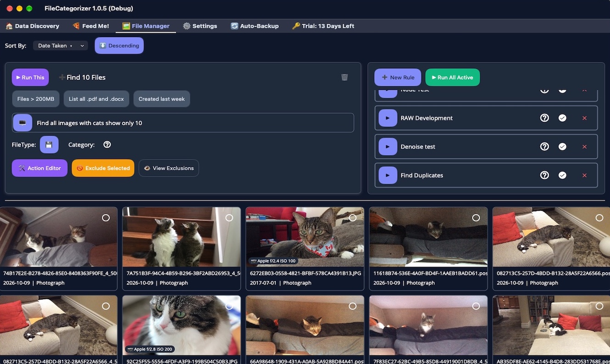Click the Run All Active button
Image resolution: width=610 pixels, height=364 pixels.
[453, 77]
